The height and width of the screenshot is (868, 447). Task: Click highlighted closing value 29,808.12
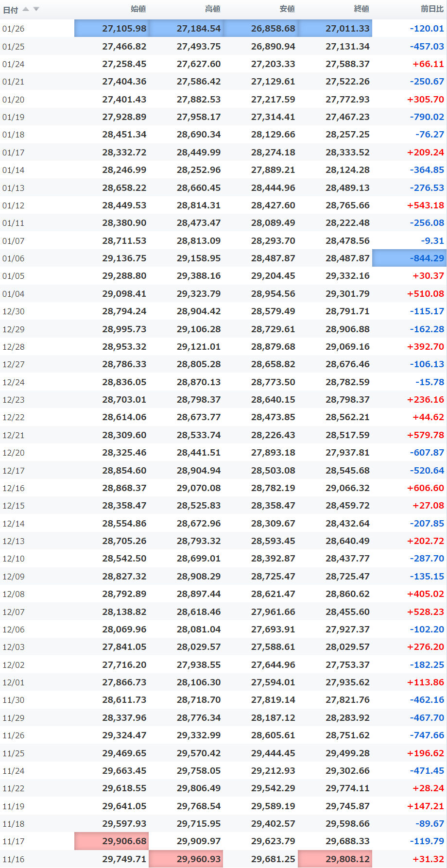click(335, 859)
